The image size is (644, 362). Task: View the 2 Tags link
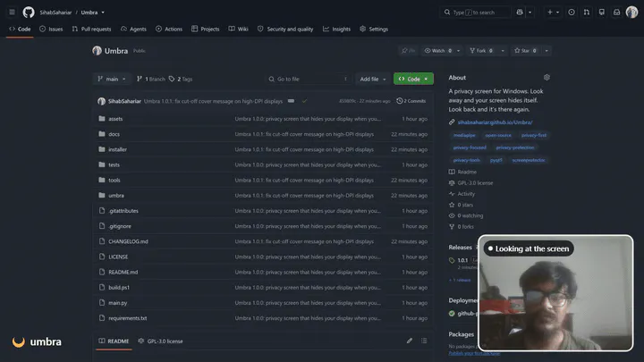181,79
